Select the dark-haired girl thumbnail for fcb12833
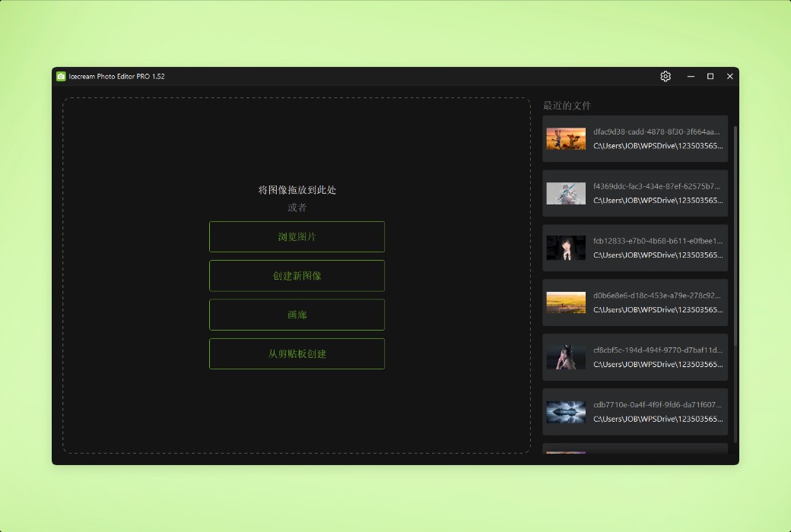Screen dimensions: 791x532 click(566, 248)
